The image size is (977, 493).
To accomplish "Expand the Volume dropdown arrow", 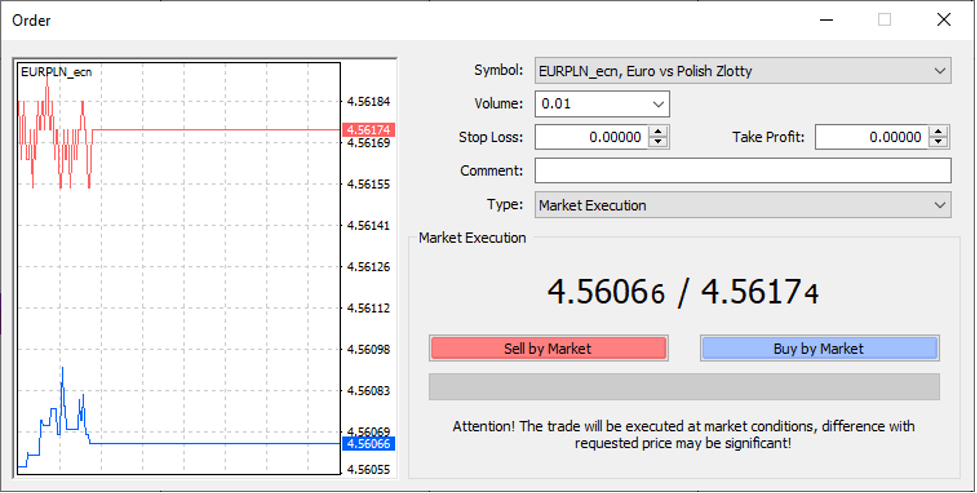I will (657, 104).
